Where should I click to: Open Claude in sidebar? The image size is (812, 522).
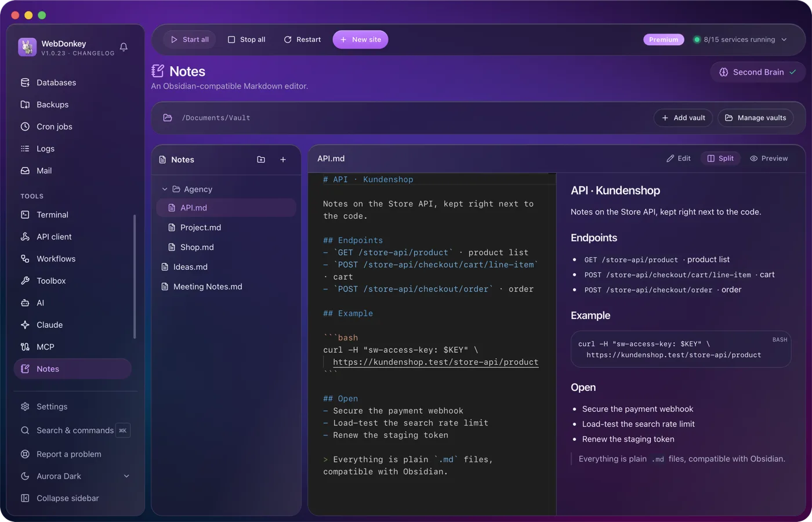click(73, 325)
